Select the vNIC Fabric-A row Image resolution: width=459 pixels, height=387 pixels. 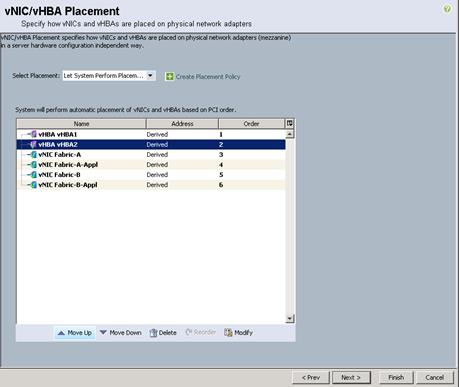(x=151, y=154)
